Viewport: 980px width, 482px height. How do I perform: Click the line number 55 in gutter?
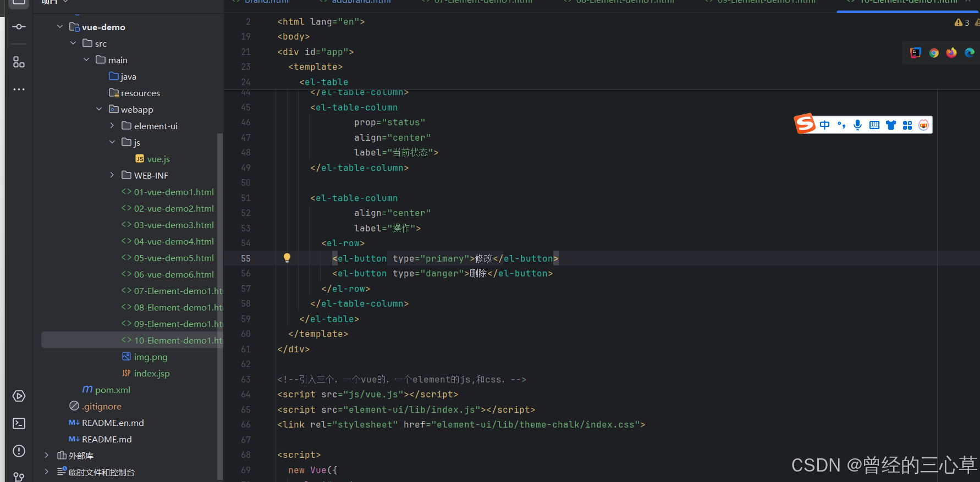[x=245, y=258]
